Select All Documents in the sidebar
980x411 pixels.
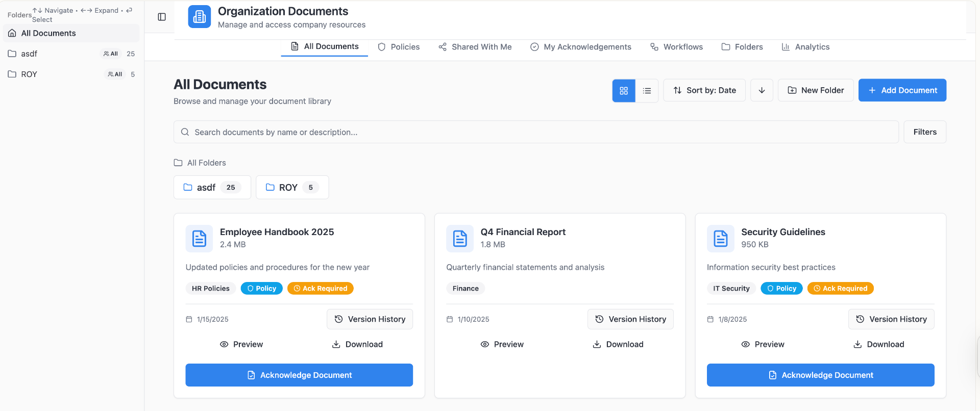tap(71, 33)
